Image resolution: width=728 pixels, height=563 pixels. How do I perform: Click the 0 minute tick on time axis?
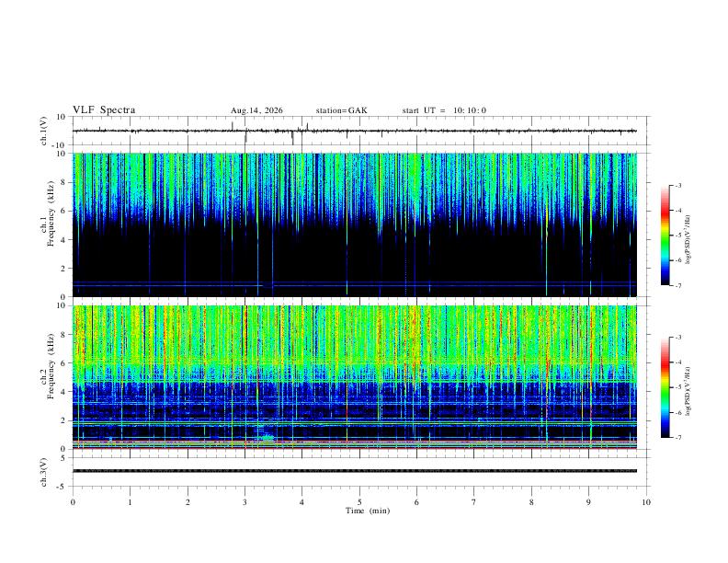pos(73,502)
